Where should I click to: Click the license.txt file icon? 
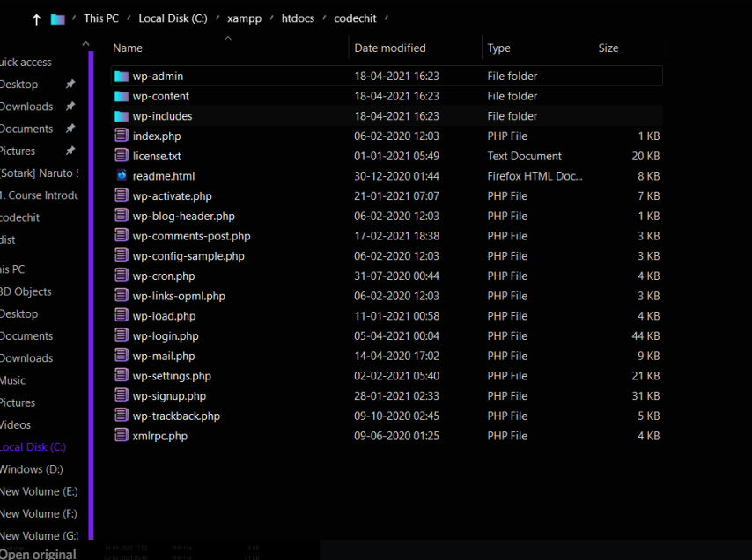[x=122, y=156]
